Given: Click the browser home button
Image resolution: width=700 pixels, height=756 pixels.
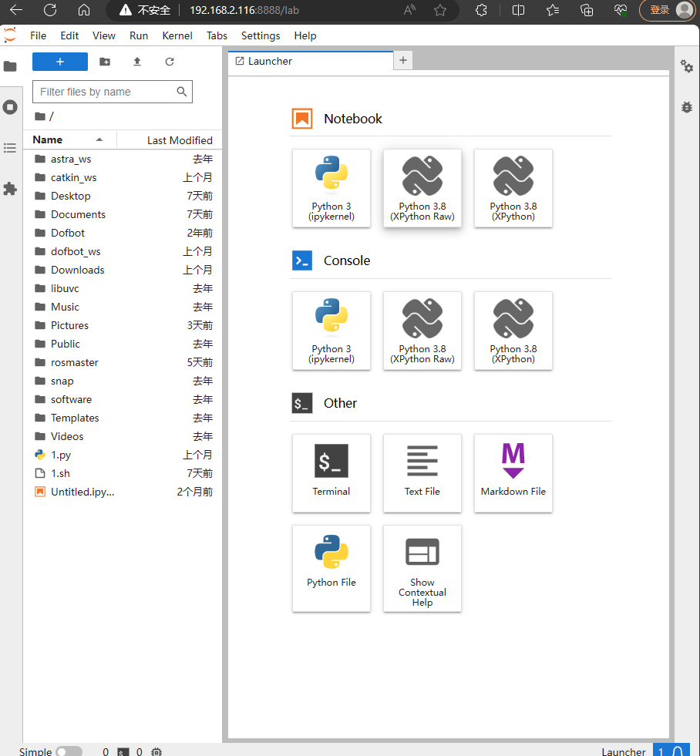Looking at the screenshot, I should 84,10.
